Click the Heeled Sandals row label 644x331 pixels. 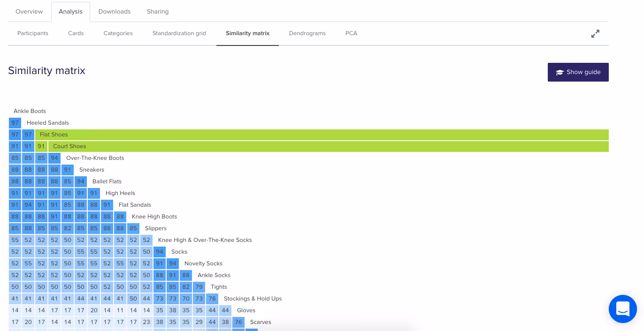[x=48, y=123]
